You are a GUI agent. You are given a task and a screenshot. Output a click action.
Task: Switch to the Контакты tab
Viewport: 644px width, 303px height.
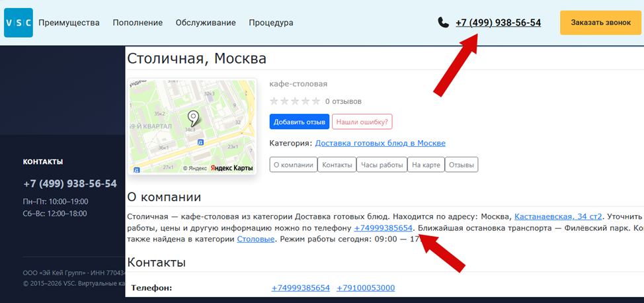tap(337, 165)
